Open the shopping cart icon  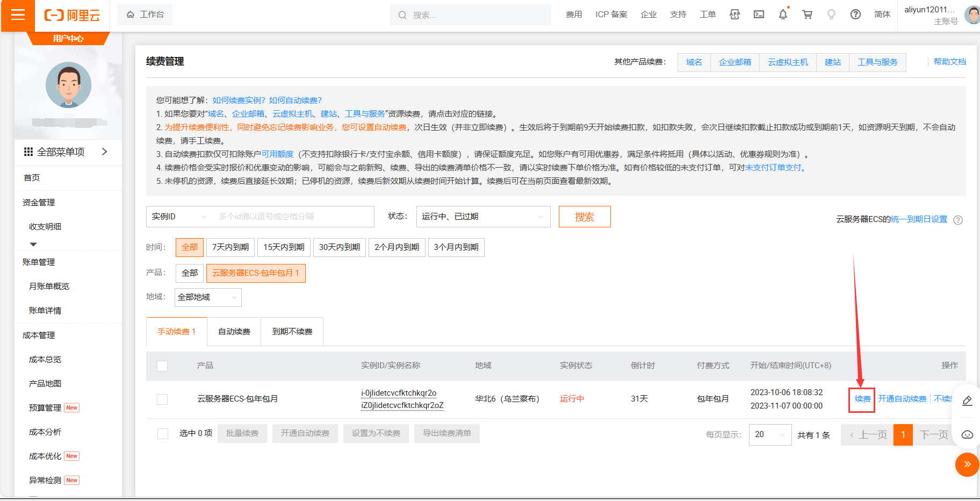pos(807,15)
